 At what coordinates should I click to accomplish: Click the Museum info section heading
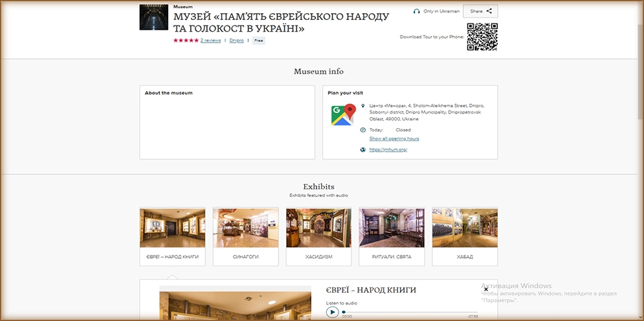pos(319,72)
